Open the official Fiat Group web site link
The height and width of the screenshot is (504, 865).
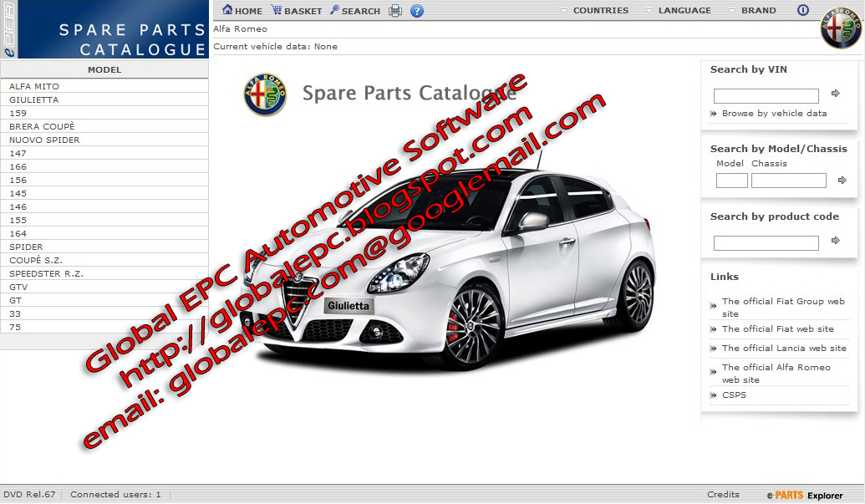(x=783, y=307)
